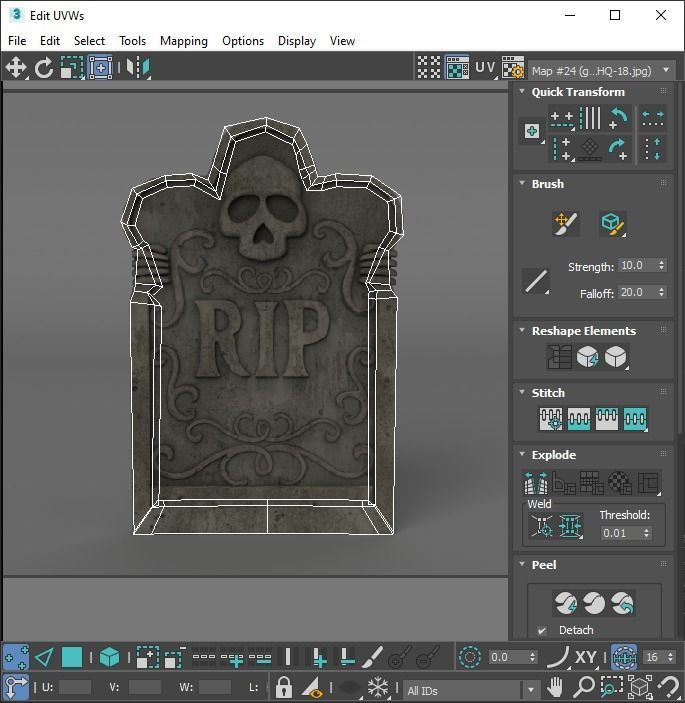
Task: Click the Reset Peel icon
Action: click(622, 603)
